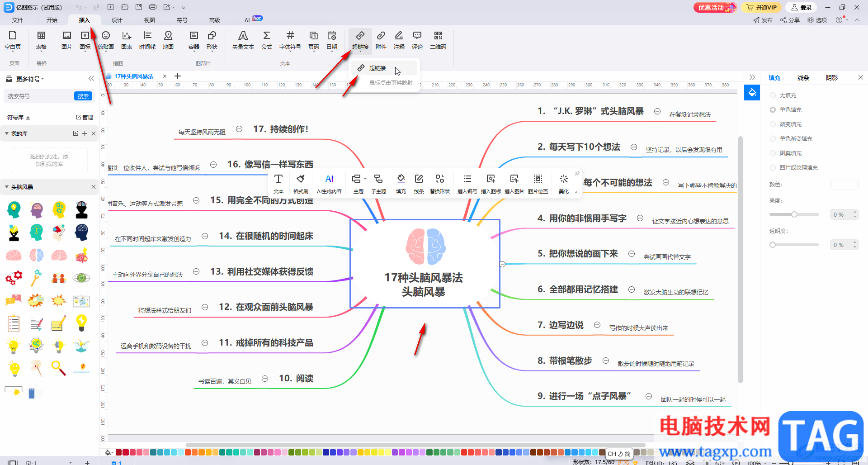Open the 更多符号 dropdown
Image resolution: width=868 pixels, height=465 pixels.
[30, 79]
